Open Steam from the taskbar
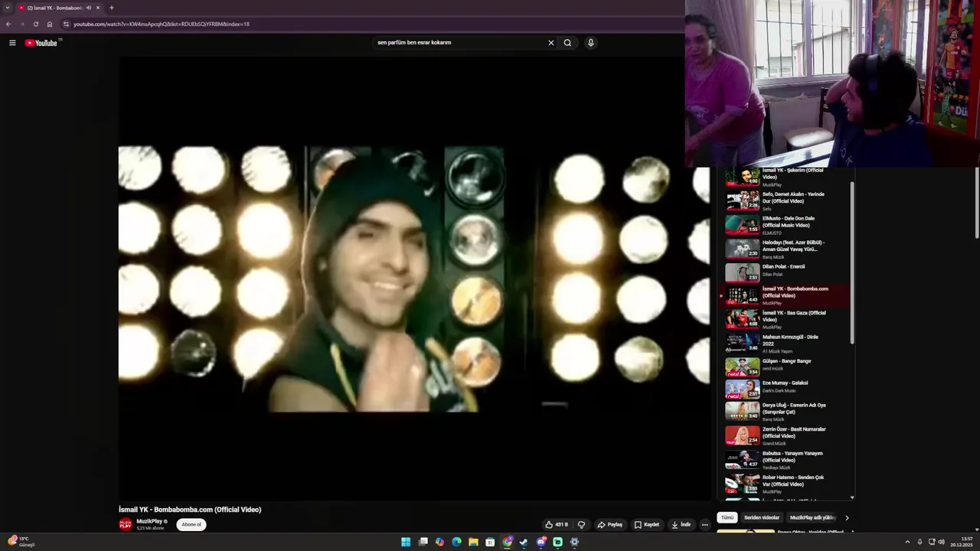Viewport: 980px width, 551px height. coord(524,542)
